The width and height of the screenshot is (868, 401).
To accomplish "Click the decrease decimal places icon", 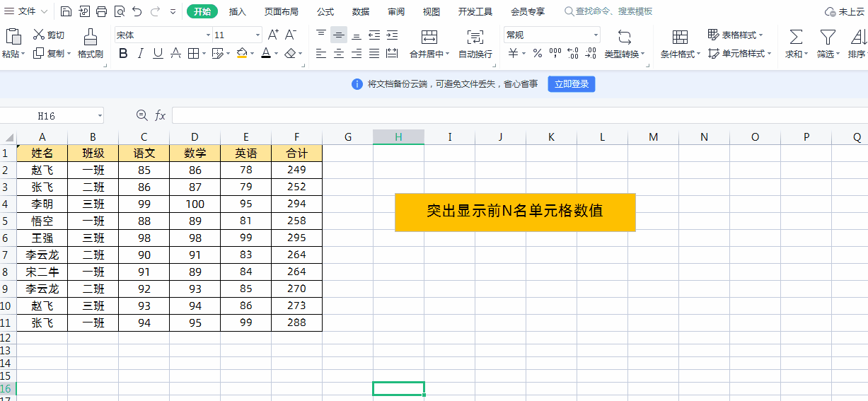I will coord(591,53).
